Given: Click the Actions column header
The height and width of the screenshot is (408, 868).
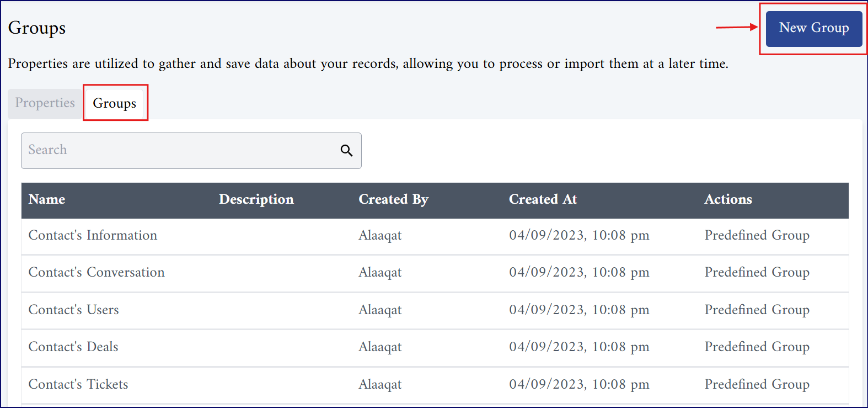Looking at the screenshot, I should click(728, 200).
